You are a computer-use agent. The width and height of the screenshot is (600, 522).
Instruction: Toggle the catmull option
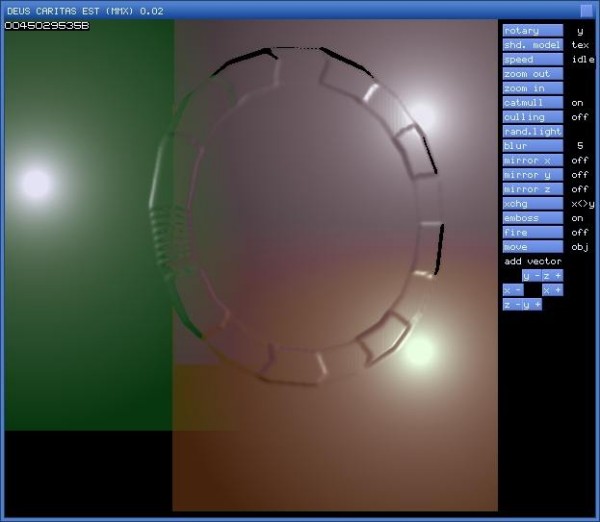(532, 102)
